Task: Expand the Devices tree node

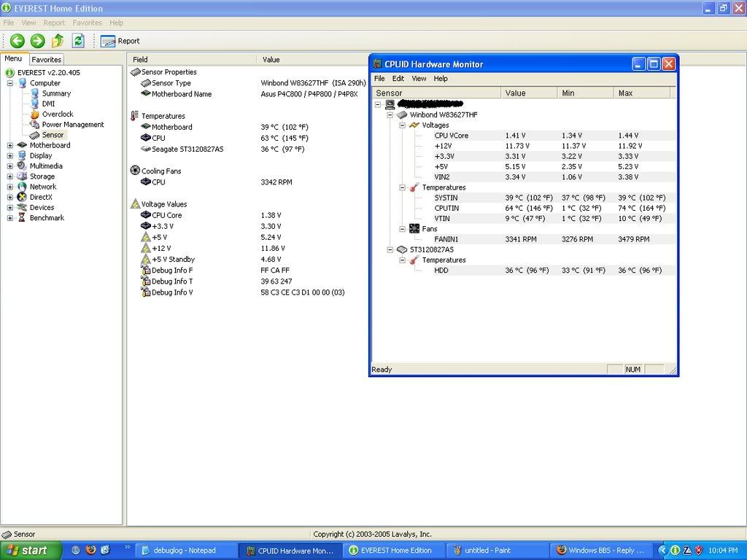Action: (10, 208)
